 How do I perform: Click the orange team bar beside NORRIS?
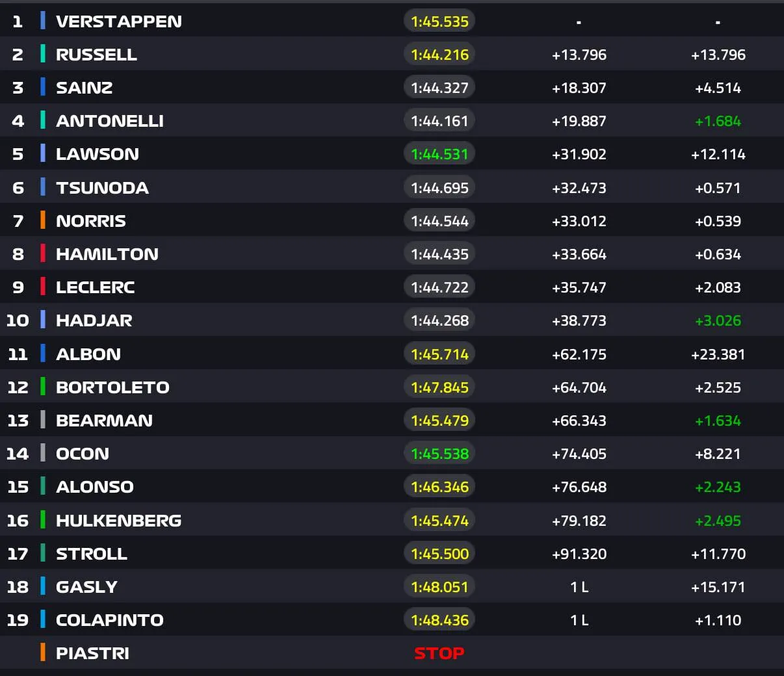(x=43, y=220)
